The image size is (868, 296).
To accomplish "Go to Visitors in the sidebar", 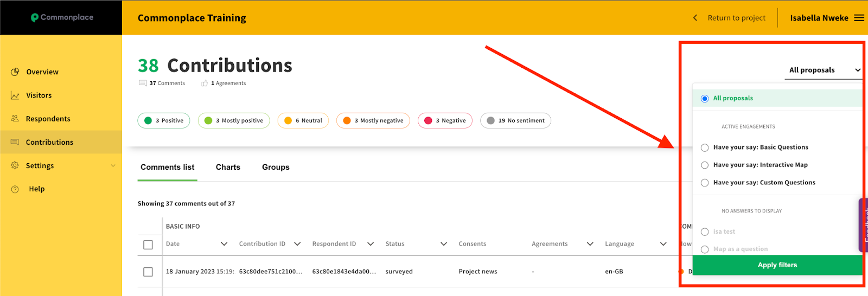I will tap(39, 95).
